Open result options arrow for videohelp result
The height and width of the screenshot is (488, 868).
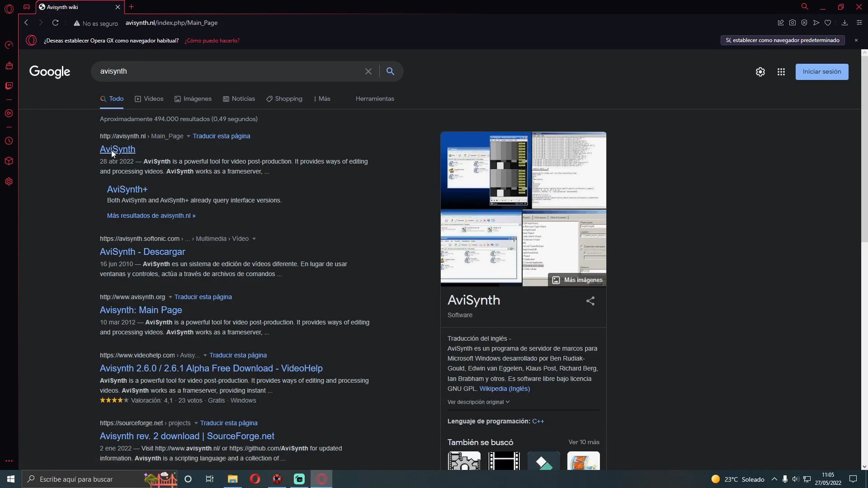pos(205,356)
